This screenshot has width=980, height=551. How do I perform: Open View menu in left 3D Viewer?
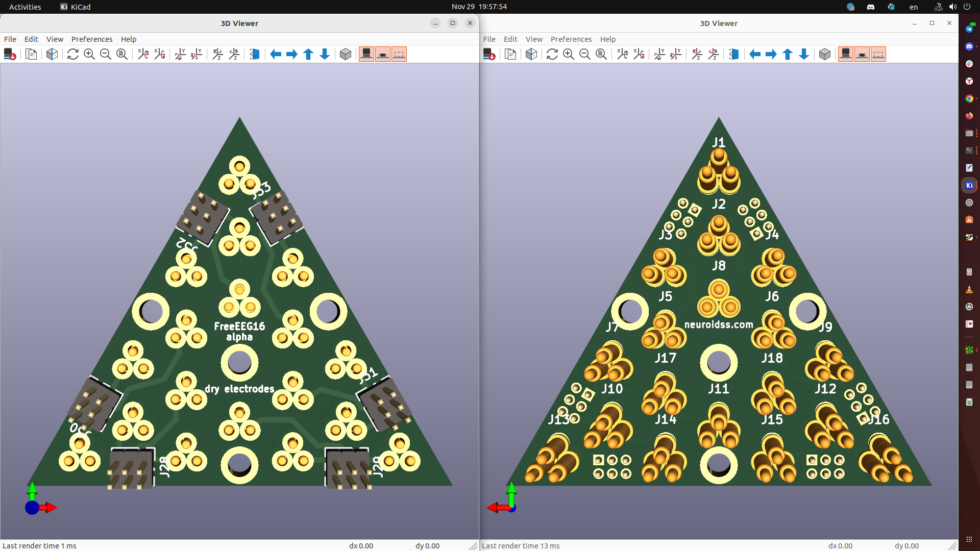(x=55, y=39)
